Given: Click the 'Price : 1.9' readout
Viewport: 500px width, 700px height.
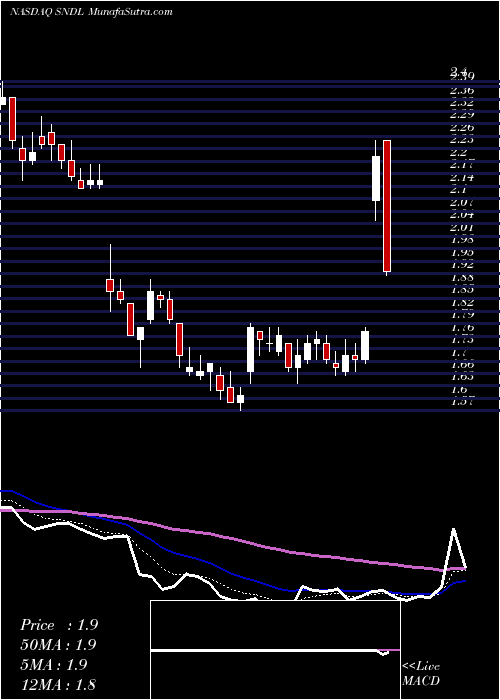Looking at the screenshot, I should [59, 625].
